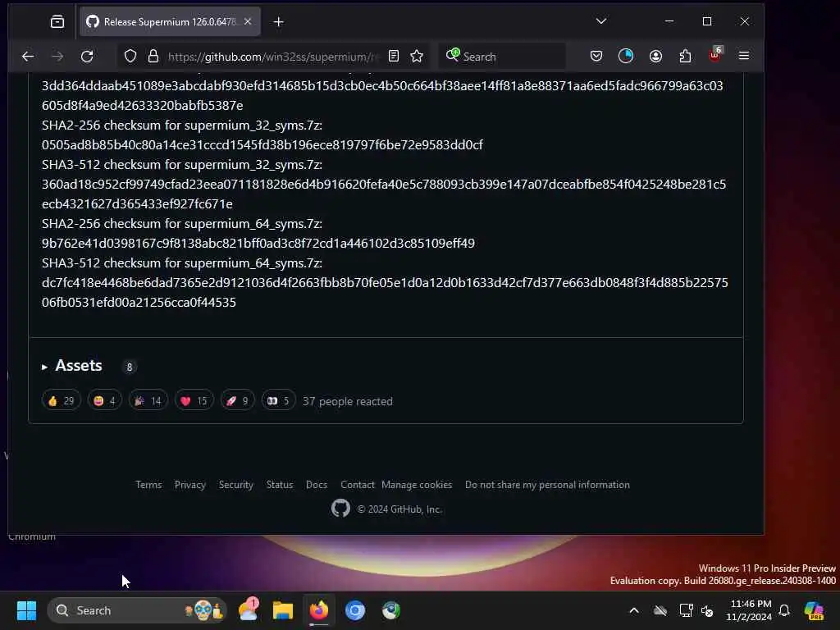Open the Contact footer link
The image size is (840, 630).
point(358,485)
